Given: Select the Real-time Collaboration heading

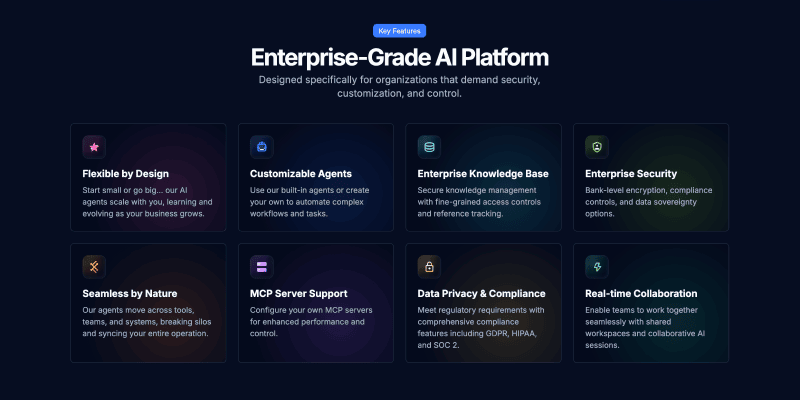Looking at the screenshot, I should [641, 293].
